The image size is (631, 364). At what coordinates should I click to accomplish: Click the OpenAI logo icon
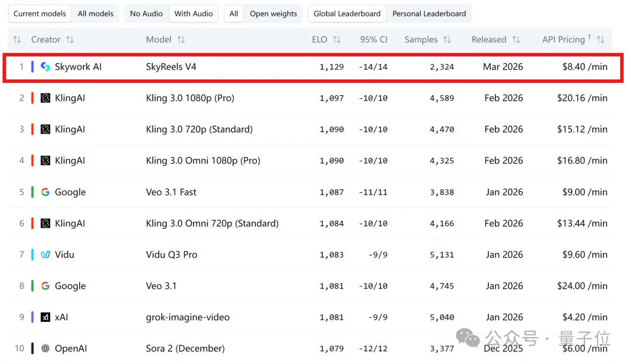pyautogui.click(x=45, y=349)
